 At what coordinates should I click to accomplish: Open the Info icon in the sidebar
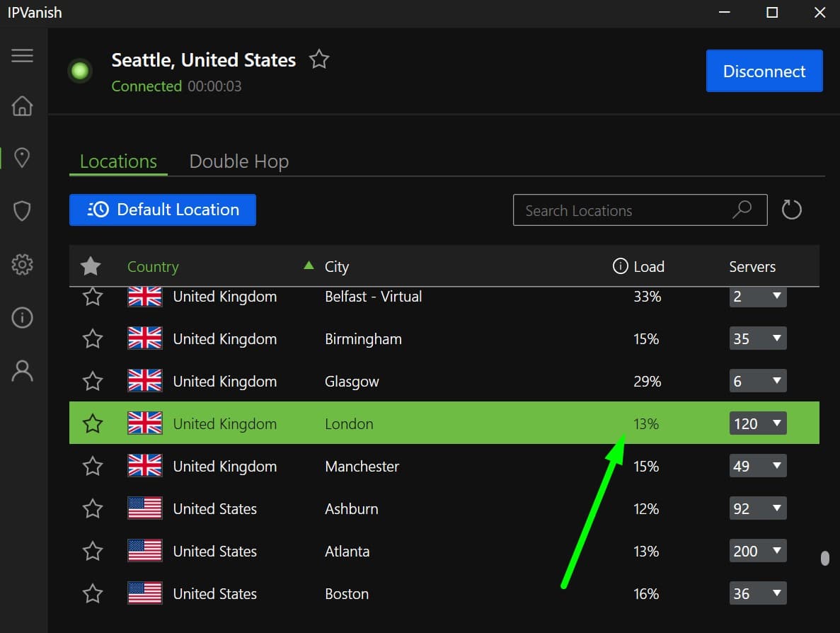point(22,317)
